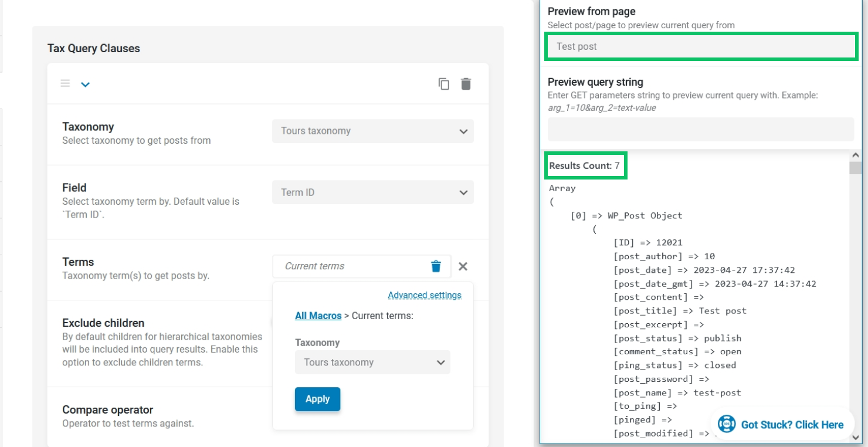Click the [post_name] => test-post line
This screenshot has width=868, height=447.
pyautogui.click(x=677, y=392)
